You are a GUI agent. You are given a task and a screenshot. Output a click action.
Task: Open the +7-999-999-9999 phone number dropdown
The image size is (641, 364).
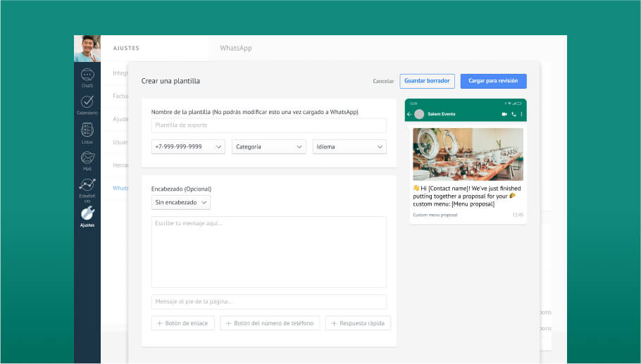[x=188, y=146]
